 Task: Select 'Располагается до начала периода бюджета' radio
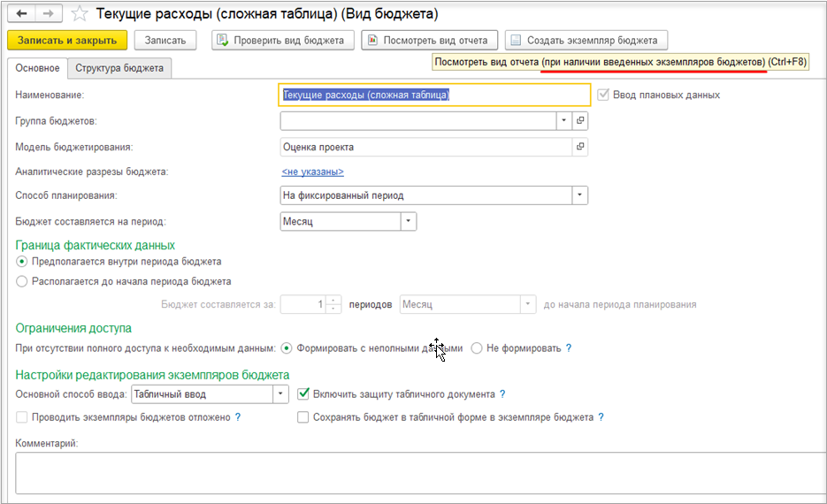pos(22,281)
